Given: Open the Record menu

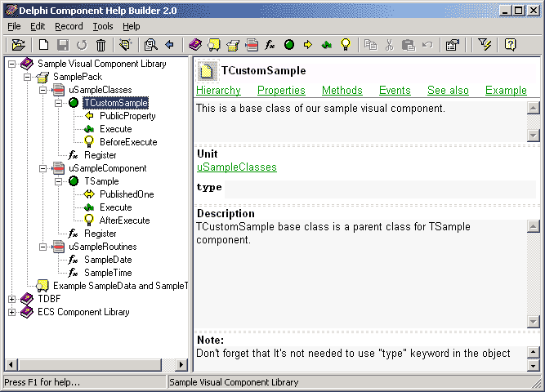Looking at the screenshot, I should 69,26.
